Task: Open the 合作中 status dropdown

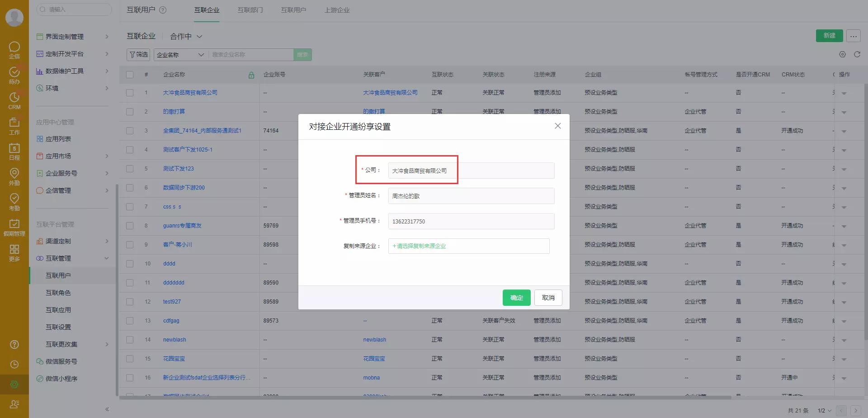Action: pos(185,36)
